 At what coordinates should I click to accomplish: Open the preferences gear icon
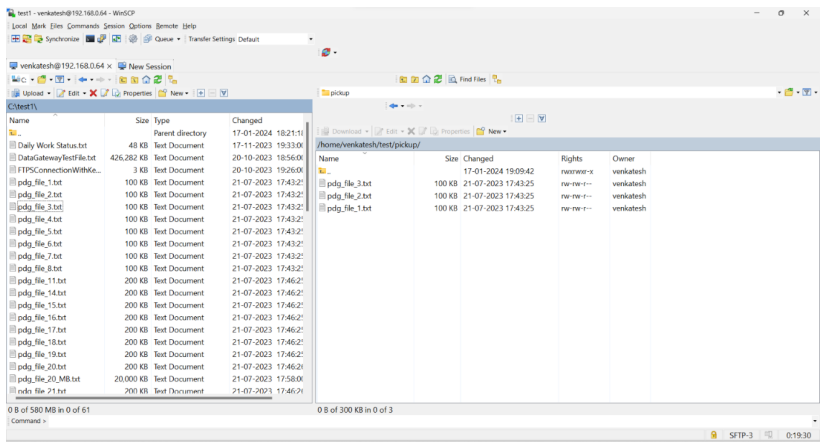click(133, 39)
